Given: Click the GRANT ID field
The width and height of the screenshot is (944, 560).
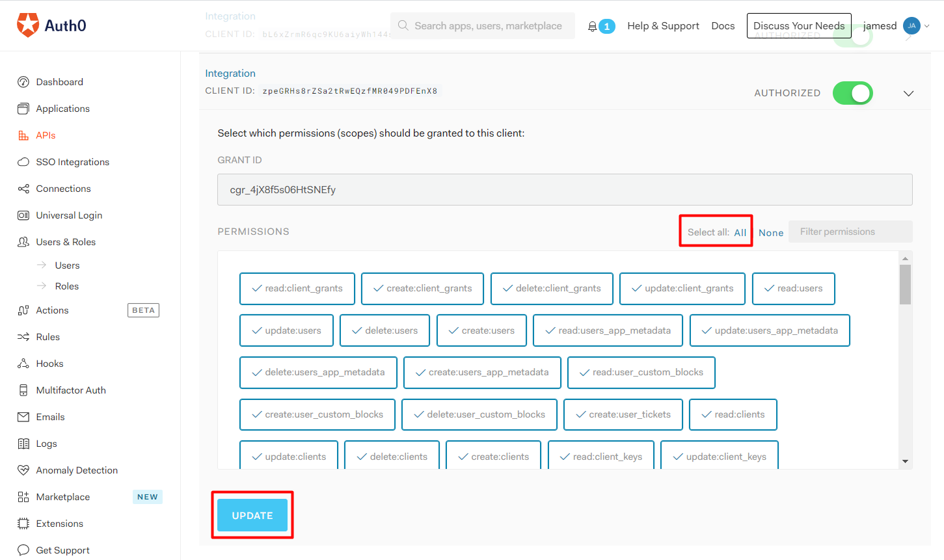Looking at the screenshot, I should click(565, 189).
